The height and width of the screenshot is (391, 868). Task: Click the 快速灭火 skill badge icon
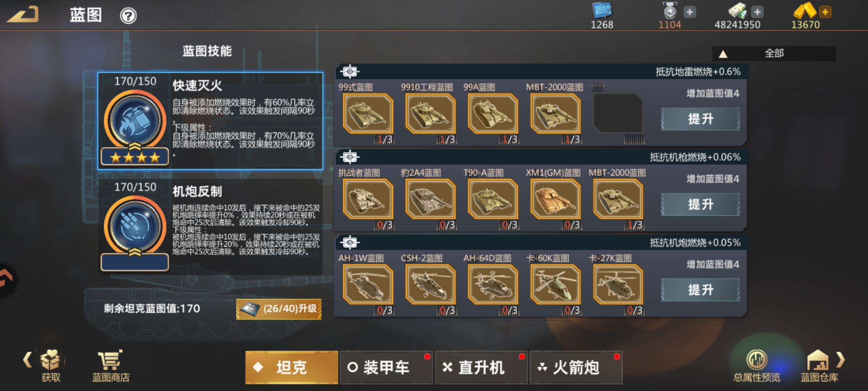(x=135, y=121)
